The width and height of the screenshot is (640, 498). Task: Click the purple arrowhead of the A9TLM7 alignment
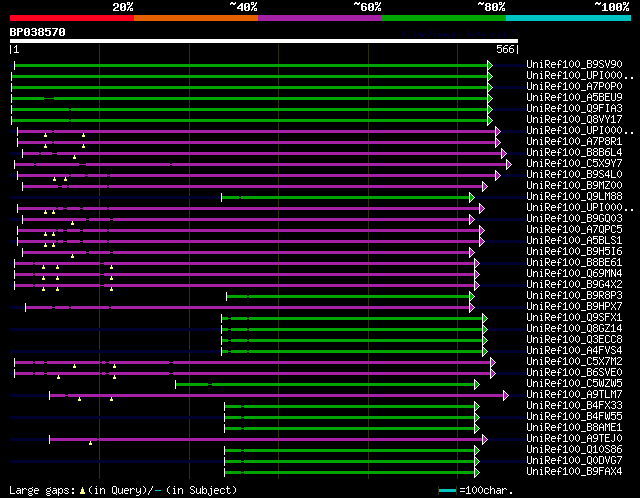(x=506, y=395)
